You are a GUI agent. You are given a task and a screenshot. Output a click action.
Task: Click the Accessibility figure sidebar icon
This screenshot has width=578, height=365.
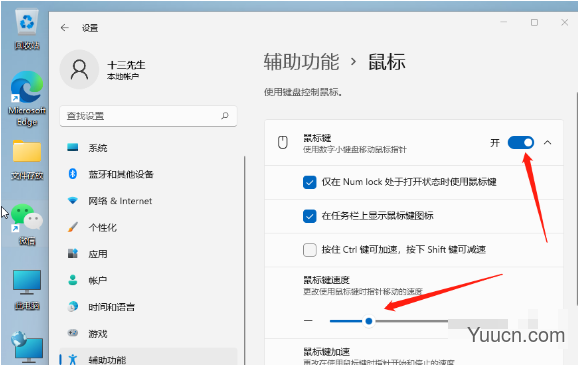point(73,359)
